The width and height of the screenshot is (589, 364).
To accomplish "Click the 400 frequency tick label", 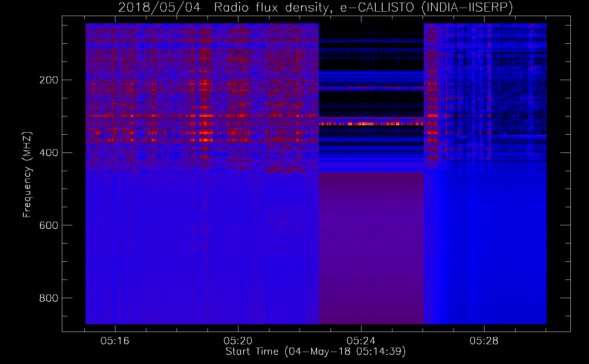I will [x=49, y=153].
